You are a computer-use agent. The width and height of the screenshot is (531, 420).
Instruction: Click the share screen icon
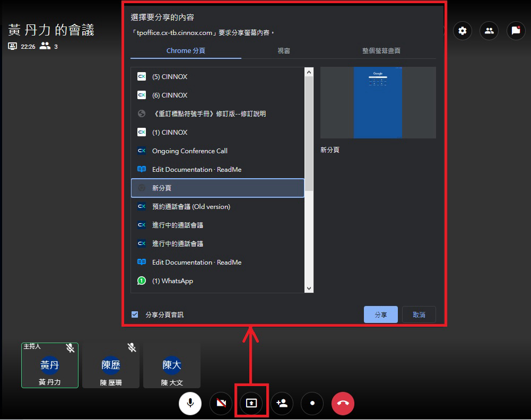pos(251,403)
